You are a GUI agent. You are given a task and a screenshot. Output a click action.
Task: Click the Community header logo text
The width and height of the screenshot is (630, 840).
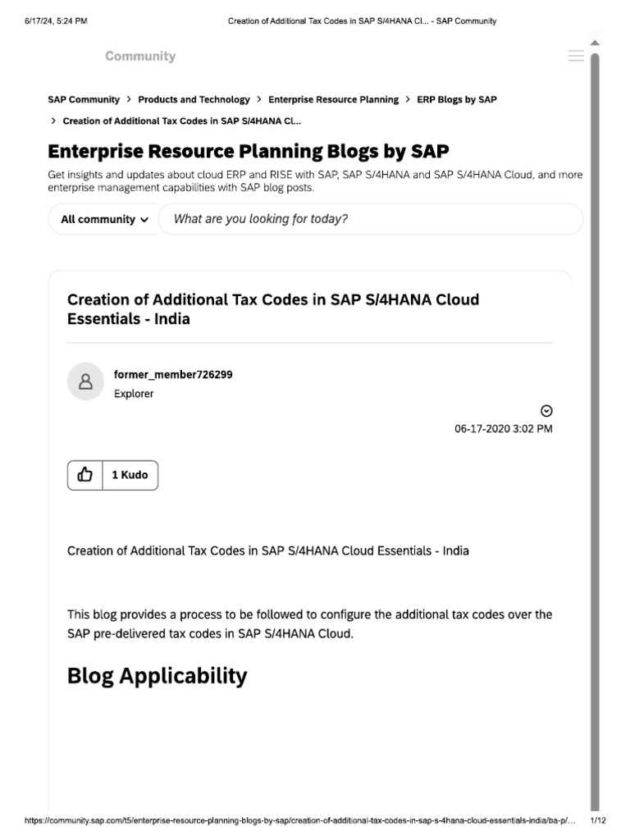pos(140,57)
